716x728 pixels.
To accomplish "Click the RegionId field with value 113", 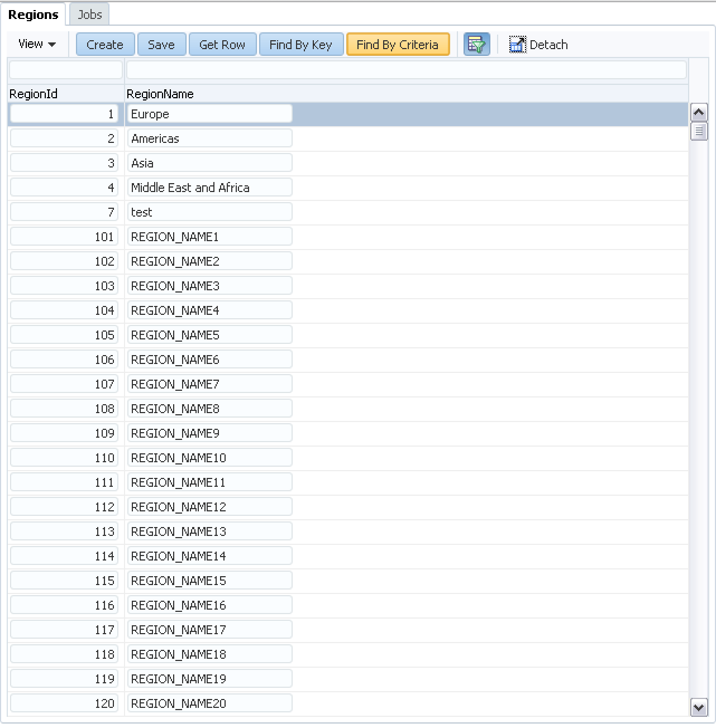I will pos(64,531).
